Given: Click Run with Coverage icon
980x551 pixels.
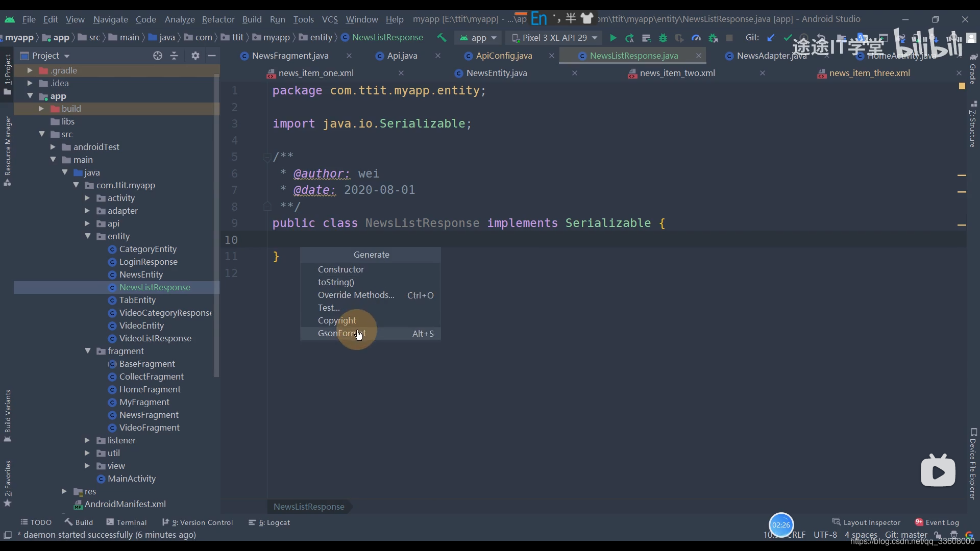Looking at the screenshot, I should pyautogui.click(x=679, y=38).
